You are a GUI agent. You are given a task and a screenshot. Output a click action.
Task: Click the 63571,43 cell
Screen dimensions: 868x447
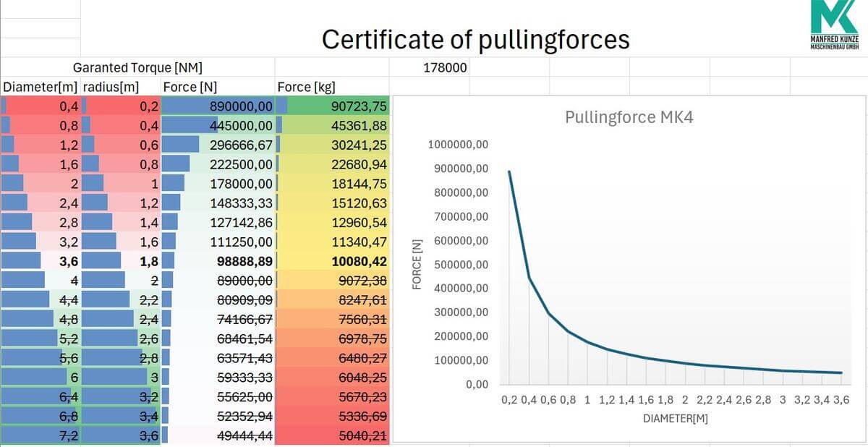tap(218, 357)
